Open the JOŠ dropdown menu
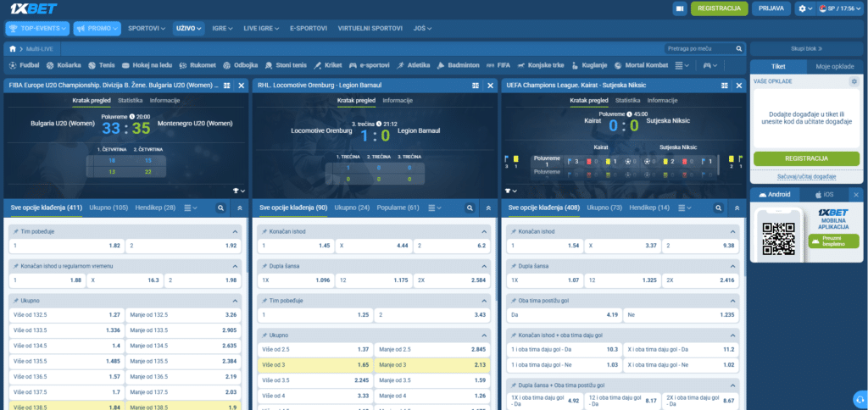868x410 pixels. [x=422, y=28]
